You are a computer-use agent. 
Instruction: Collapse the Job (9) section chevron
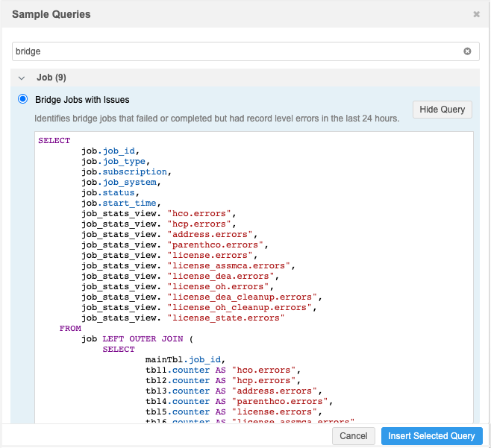(x=22, y=78)
